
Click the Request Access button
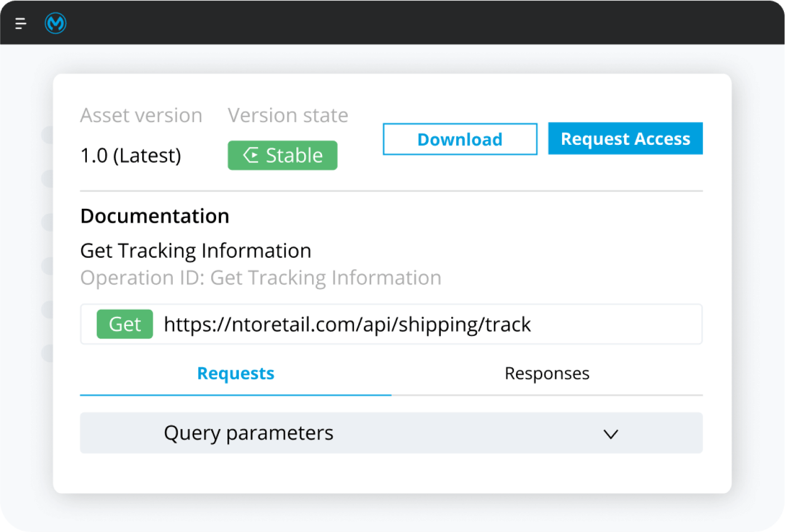(x=626, y=139)
